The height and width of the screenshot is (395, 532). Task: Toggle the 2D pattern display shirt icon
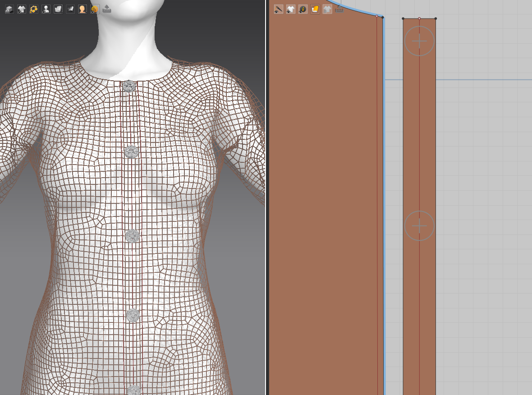coord(291,9)
